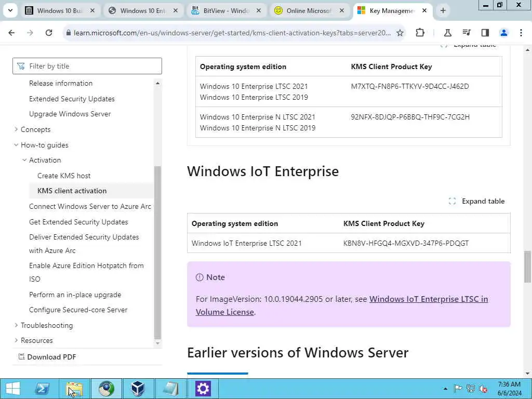
Task: Expand the Windows IoT Enterprise table
Action: click(477, 201)
